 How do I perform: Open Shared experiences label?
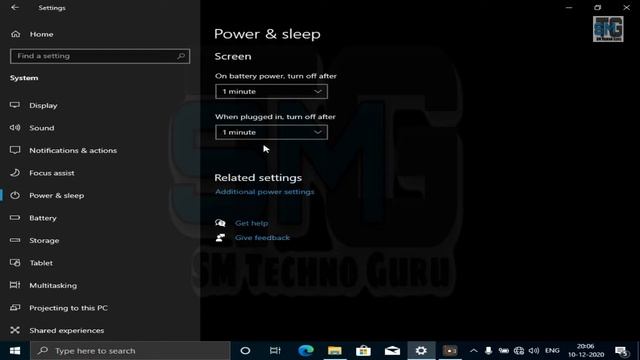67,330
